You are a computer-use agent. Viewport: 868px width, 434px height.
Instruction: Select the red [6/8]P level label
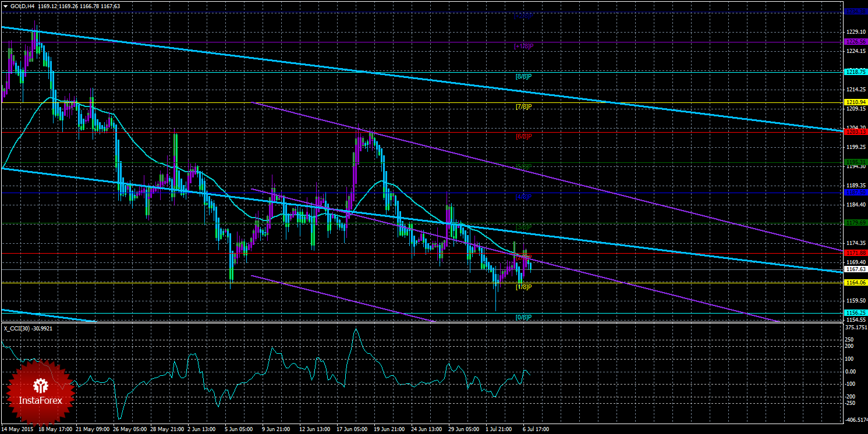coord(524,136)
